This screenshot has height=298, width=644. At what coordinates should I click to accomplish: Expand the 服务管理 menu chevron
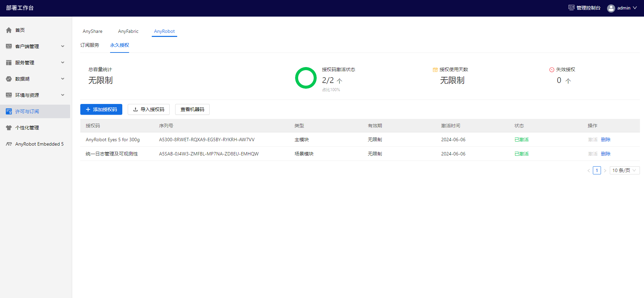pyautogui.click(x=63, y=62)
